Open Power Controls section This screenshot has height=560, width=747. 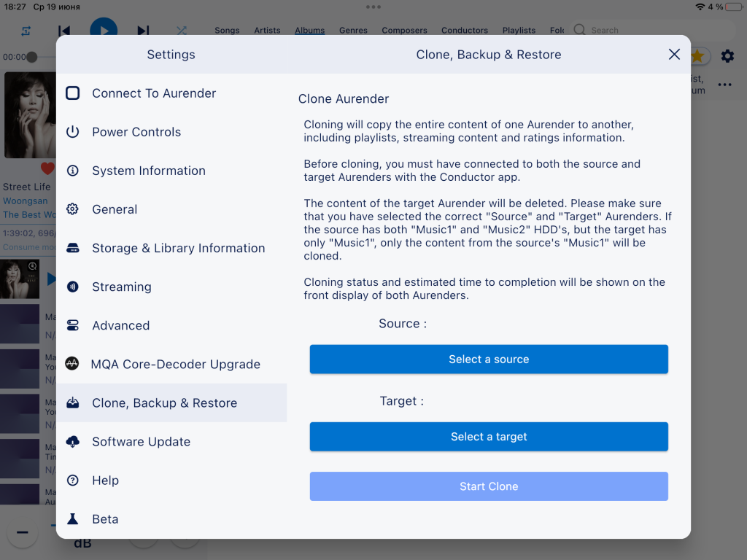point(171,132)
